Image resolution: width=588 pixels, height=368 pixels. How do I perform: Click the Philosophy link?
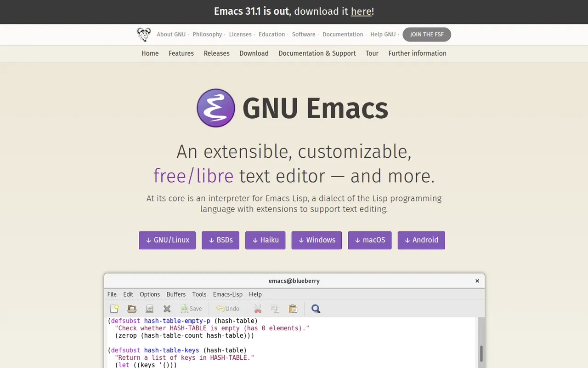(207, 34)
